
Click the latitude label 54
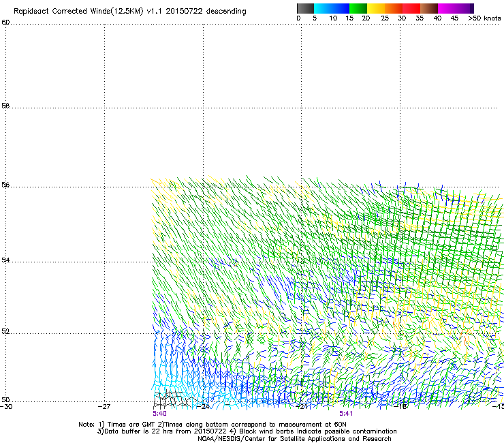5,260
